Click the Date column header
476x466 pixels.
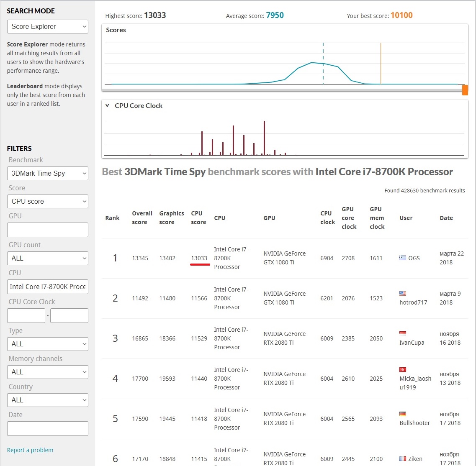coord(446,218)
